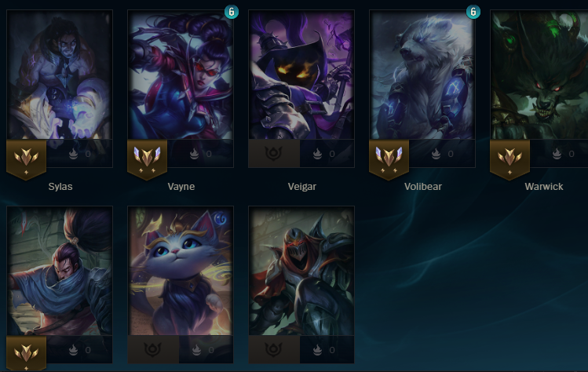Click Yasuo mastery crest icon
The width and height of the screenshot is (588, 372).
click(26, 353)
